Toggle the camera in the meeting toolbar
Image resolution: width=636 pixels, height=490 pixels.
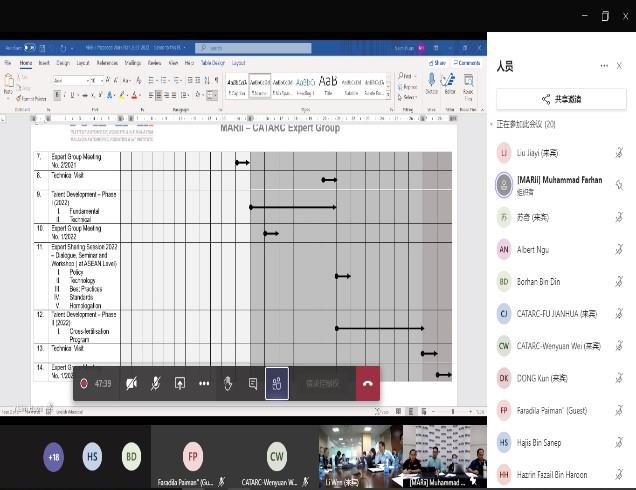point(132,383)
